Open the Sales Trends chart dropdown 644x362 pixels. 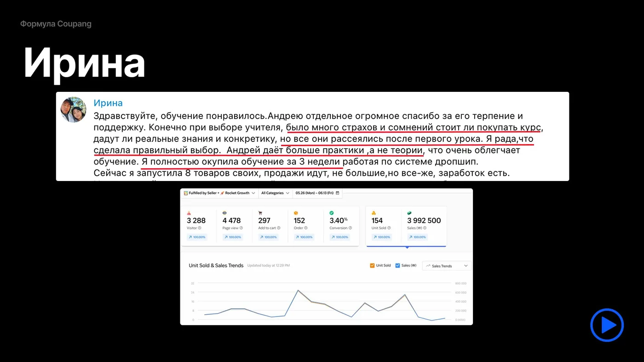tap(447, 266)
